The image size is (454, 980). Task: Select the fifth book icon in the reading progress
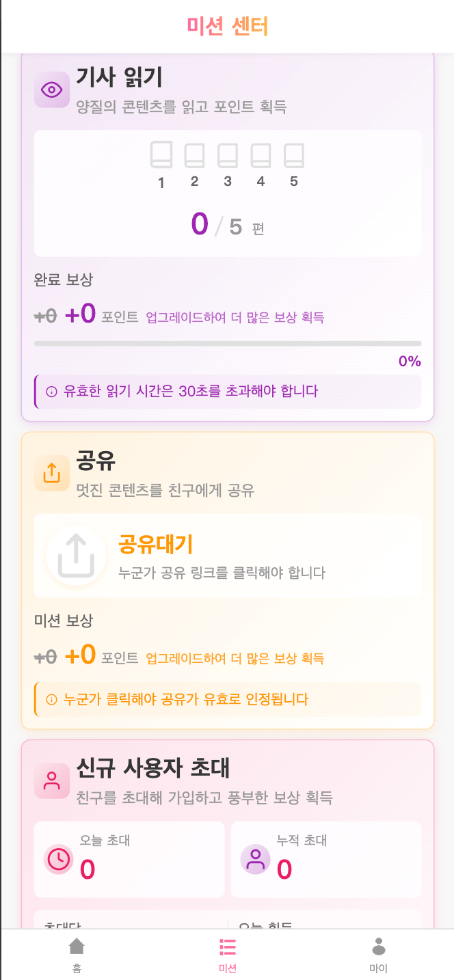coord(294,156)
